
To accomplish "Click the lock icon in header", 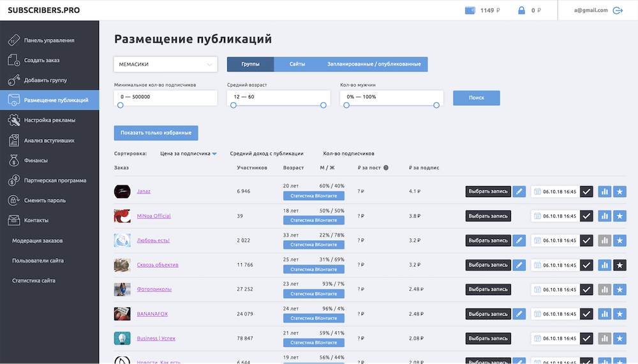I will pos(521,10).
